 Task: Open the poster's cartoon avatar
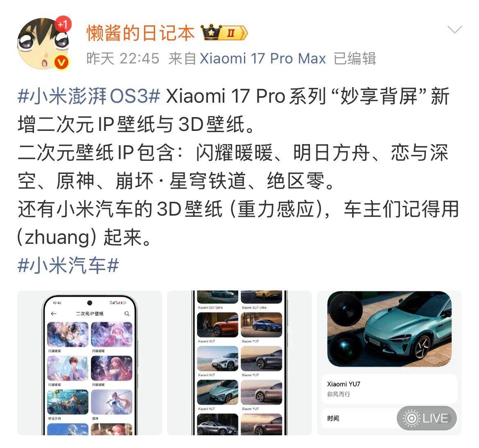(x=43, y=43)
